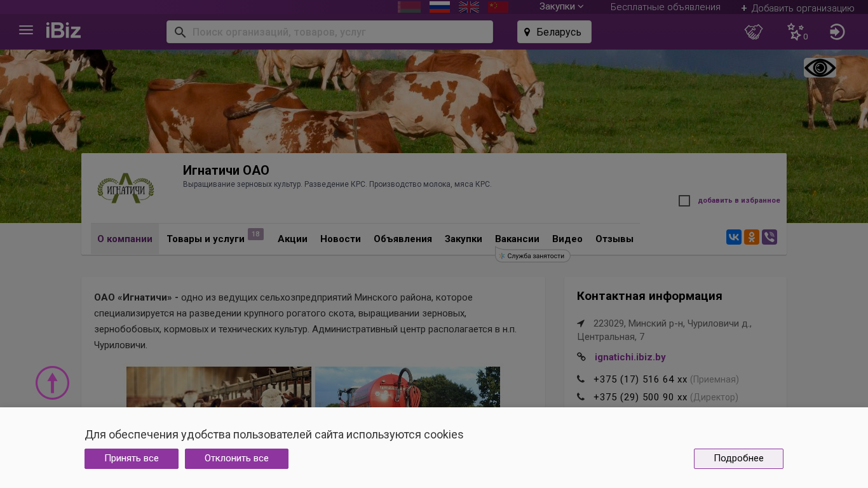Switch to the Видео tab
Image resolution: width=868 pixels, height=488 pixels.
[x=567, y=239]
